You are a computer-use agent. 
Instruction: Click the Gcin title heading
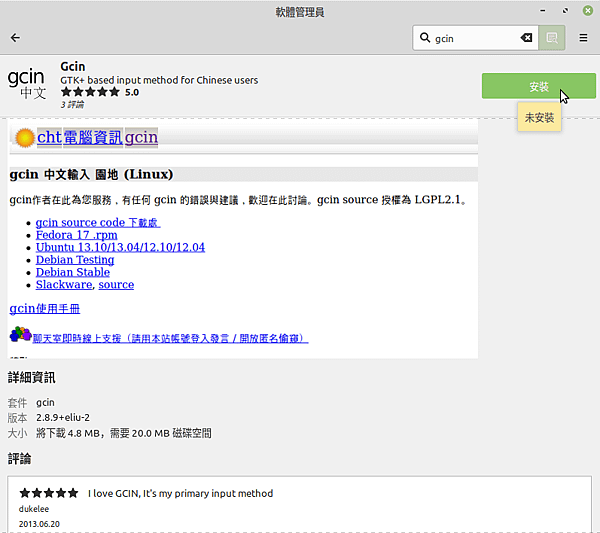73,67
